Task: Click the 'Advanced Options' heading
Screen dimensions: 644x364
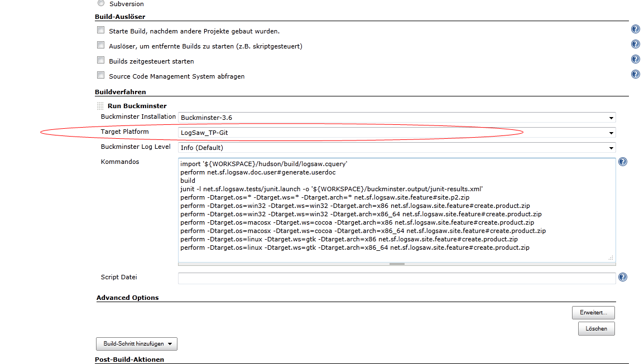Action: click(127, 298)
